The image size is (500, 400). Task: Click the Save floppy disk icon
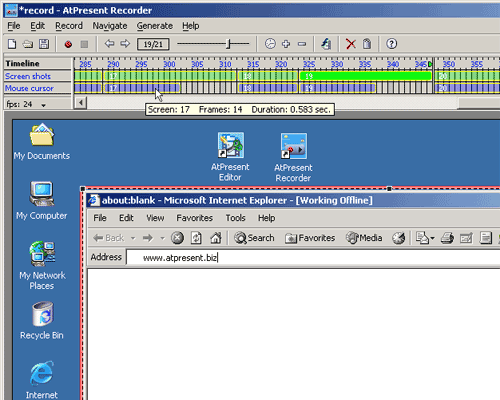coord(44,44)
